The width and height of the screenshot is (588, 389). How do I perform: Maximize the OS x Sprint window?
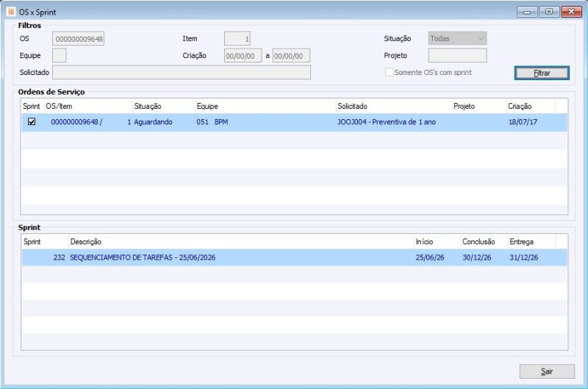549,12
